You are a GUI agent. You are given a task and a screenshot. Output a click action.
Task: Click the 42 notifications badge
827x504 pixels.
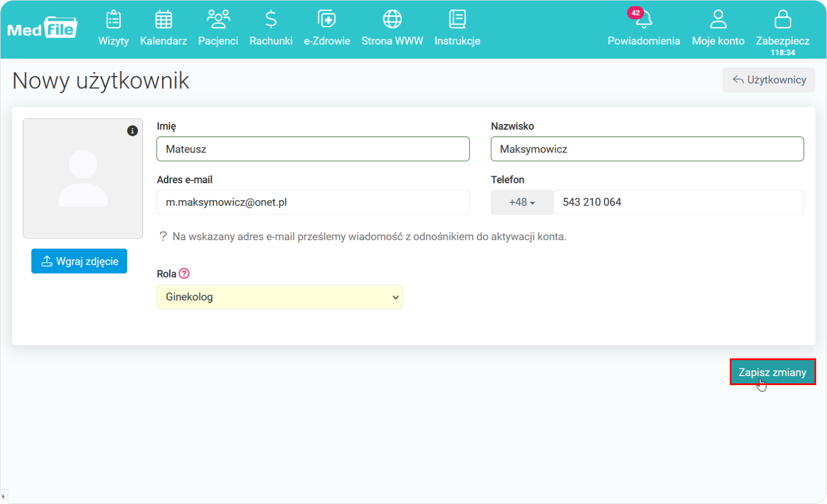coord(635,13)
